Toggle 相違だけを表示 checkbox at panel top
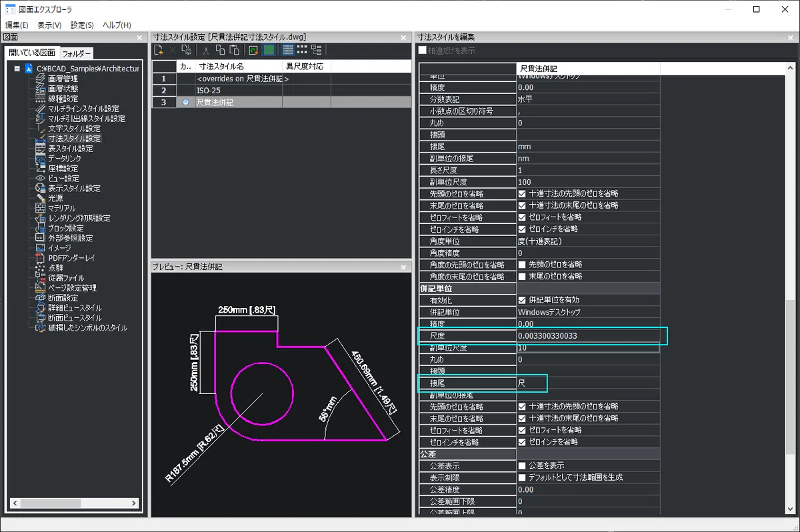800x532 pixels. 423,51
